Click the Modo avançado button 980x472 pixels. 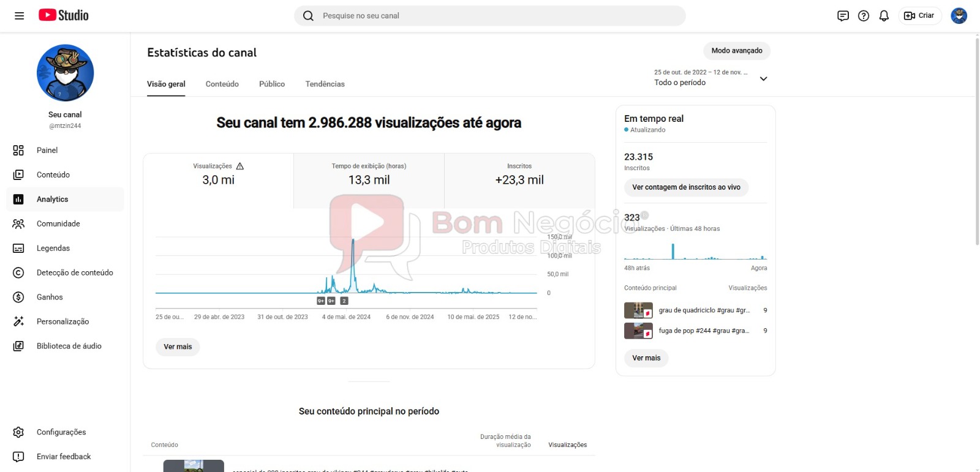click(x=736, y=51)
